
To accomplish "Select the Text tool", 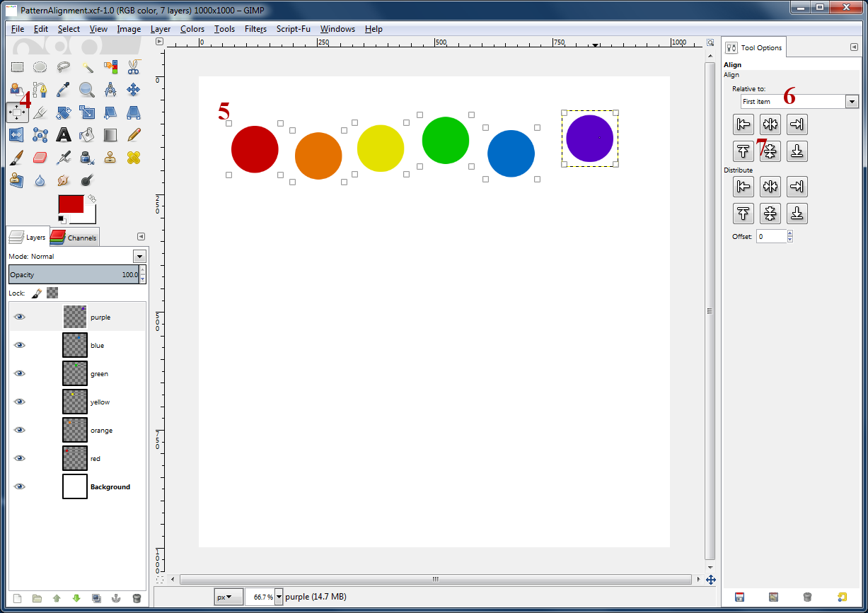I will click(x=64, y=134).
